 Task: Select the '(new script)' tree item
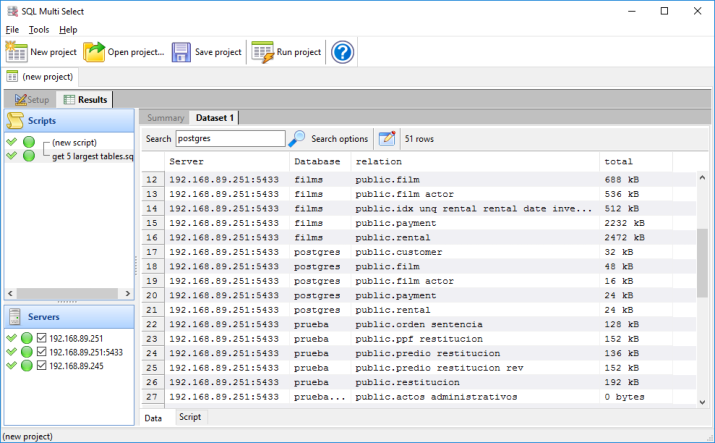tap(74, 143)
